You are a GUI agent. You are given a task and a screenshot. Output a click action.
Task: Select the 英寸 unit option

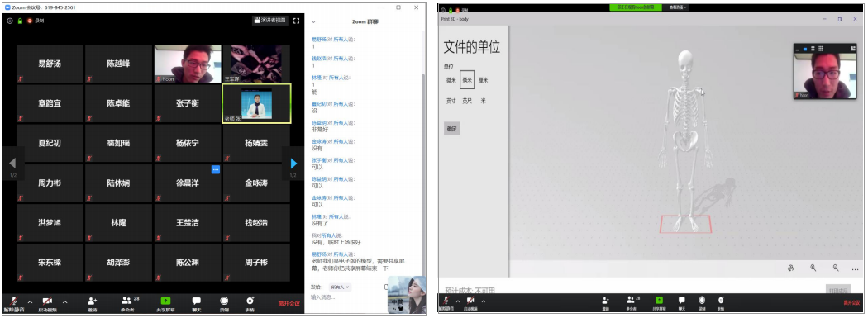pos(451,102)
